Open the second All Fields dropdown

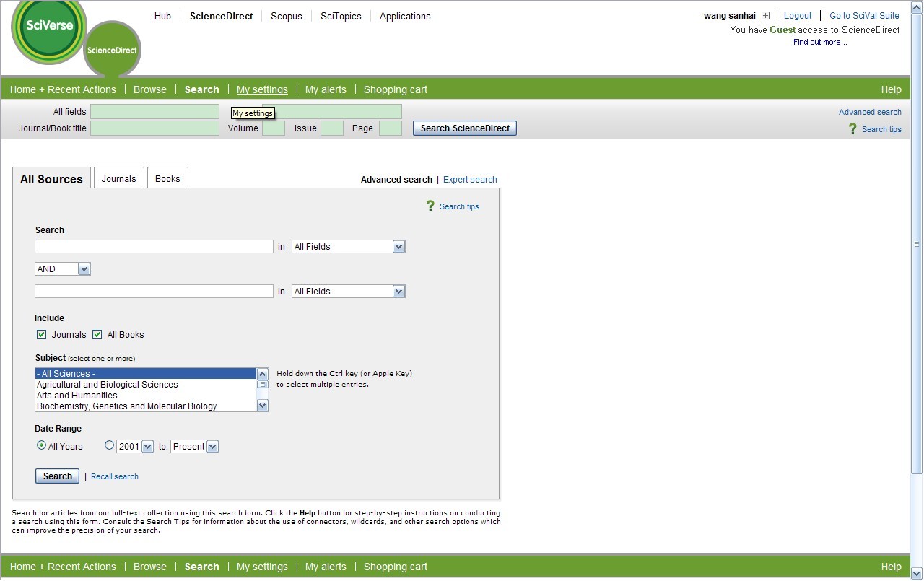coord(348,292)
